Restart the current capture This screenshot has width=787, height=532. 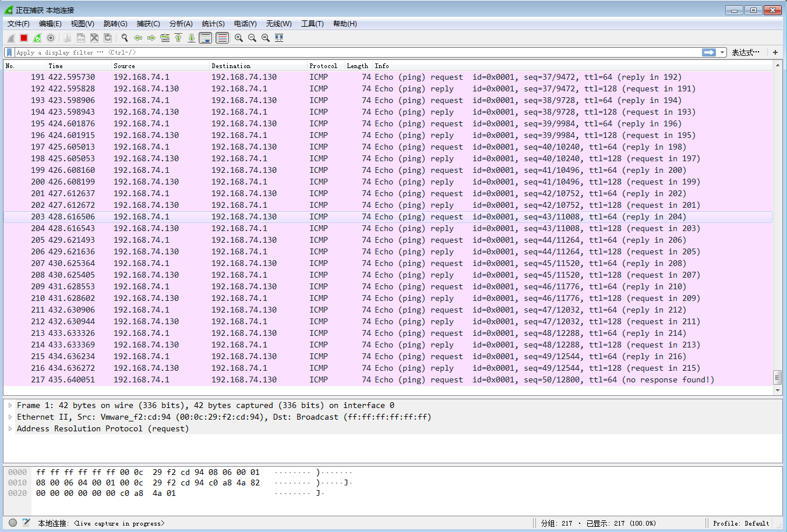[x=37, y=38]
